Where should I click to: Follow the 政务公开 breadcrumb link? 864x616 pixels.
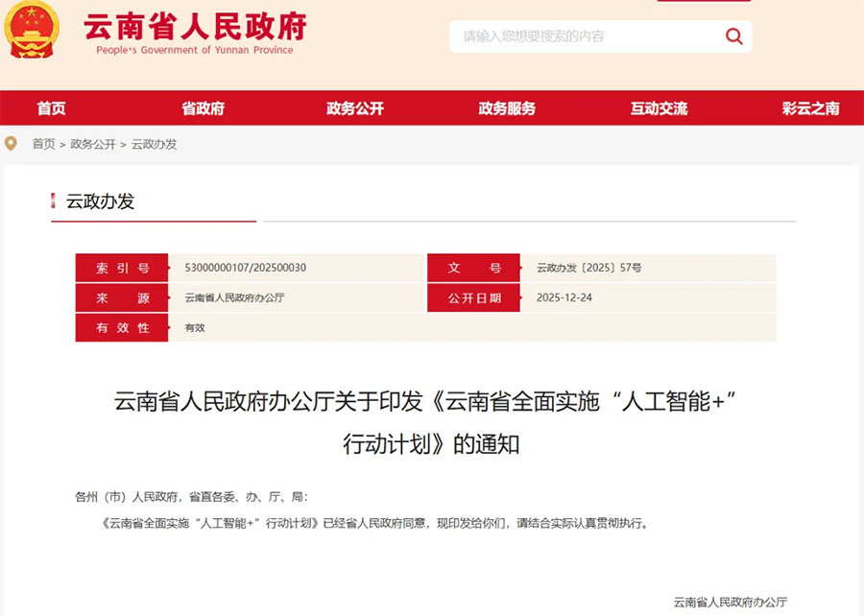pos(93,144)
